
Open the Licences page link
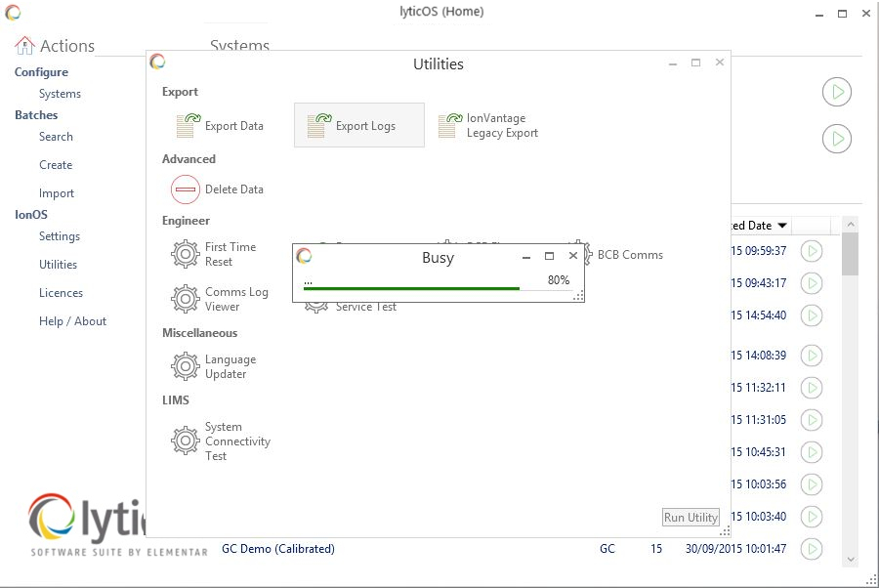tap(61, 293)
